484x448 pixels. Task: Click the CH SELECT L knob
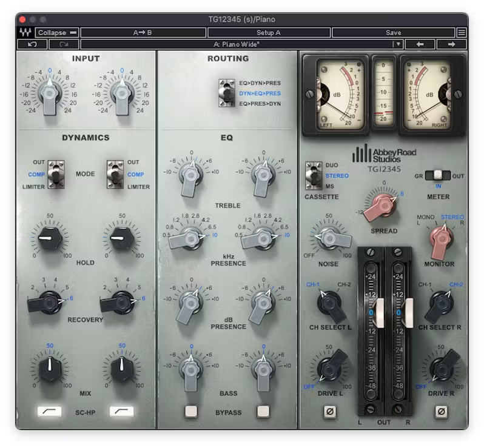[329, 304]
